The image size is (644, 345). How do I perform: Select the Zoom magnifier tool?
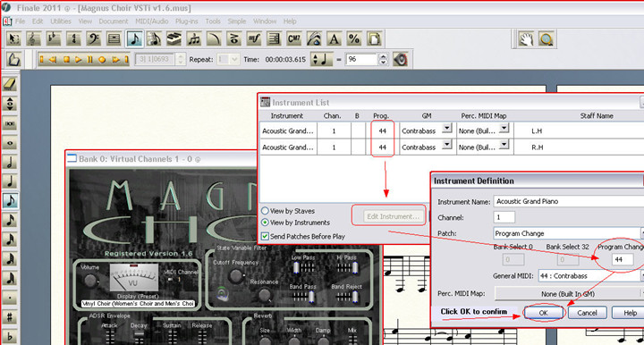point(547,39)
